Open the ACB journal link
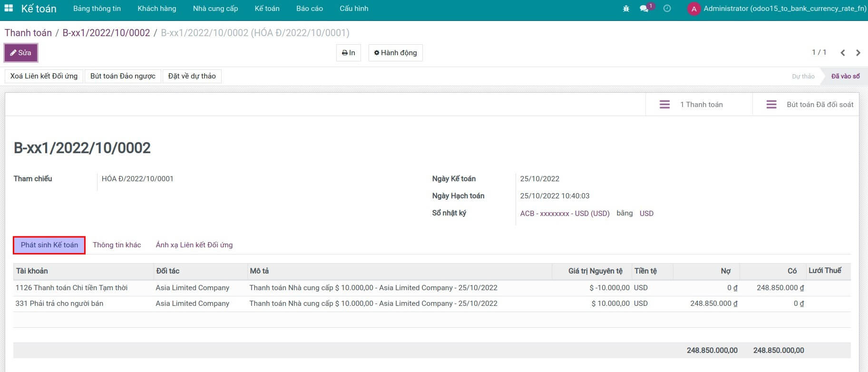Viewport: 868px width, 372px height. (x=565, y=214)
